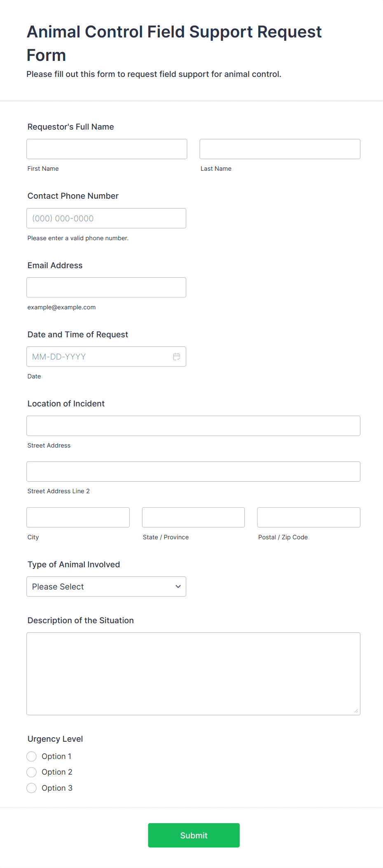Click the Street Address Line 2 field
Screen dimensions: 383x868
click(193, 471)
